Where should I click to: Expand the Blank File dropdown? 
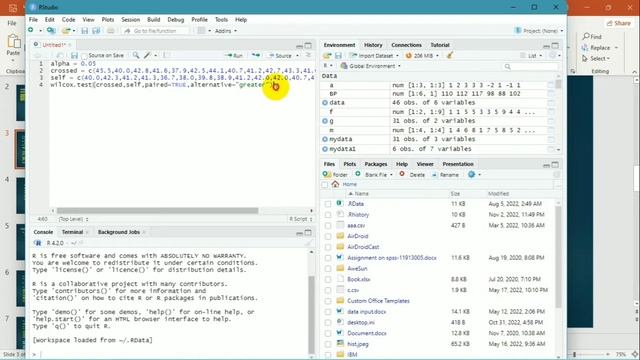373,175
